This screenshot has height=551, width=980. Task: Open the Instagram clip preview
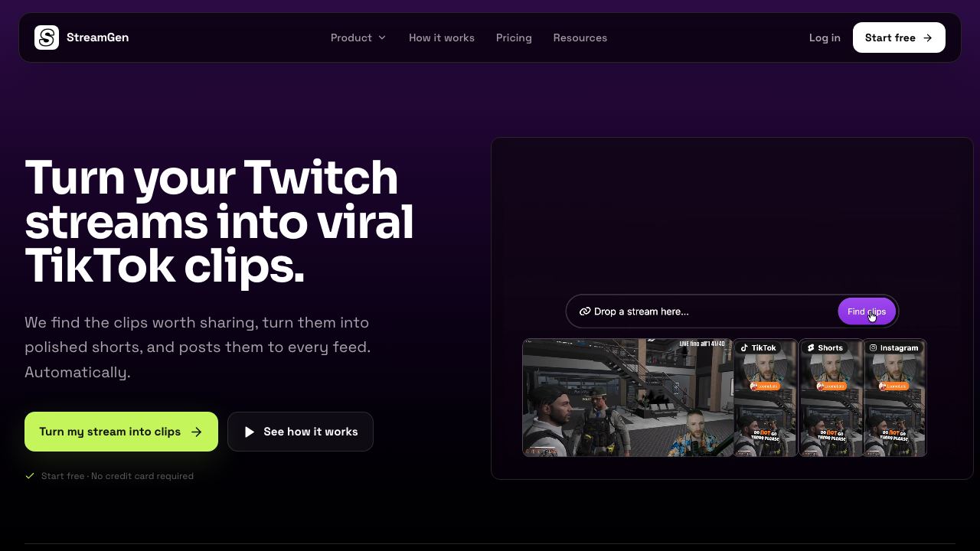pos(895,398)
